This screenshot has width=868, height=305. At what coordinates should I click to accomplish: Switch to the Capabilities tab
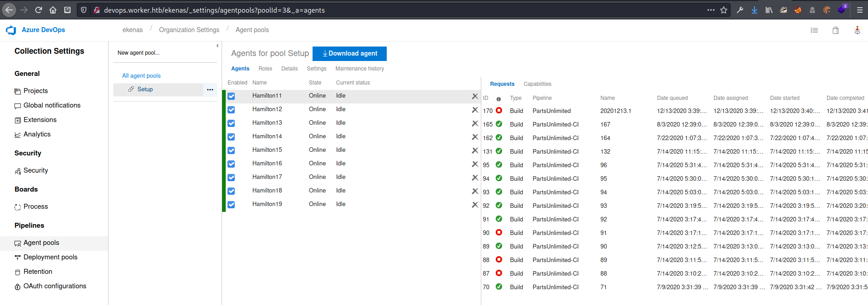click(537, 84)
